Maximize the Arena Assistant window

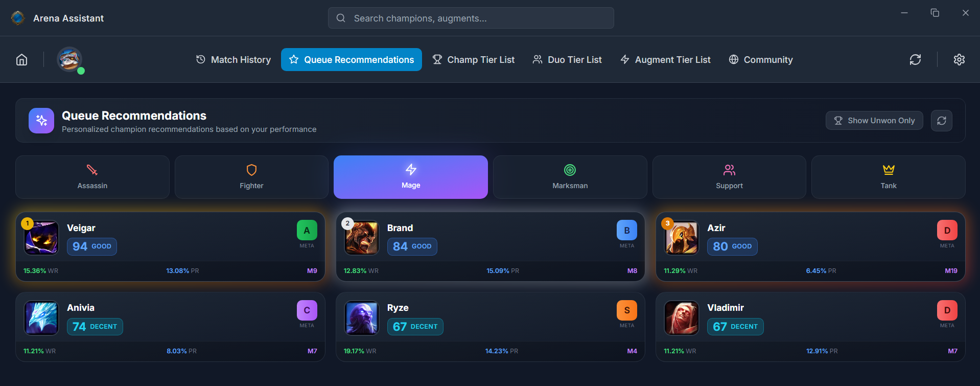click(x=935, y=13)
